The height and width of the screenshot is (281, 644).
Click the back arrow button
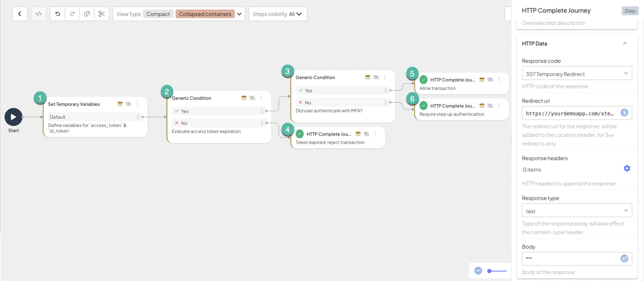point(20,14)
